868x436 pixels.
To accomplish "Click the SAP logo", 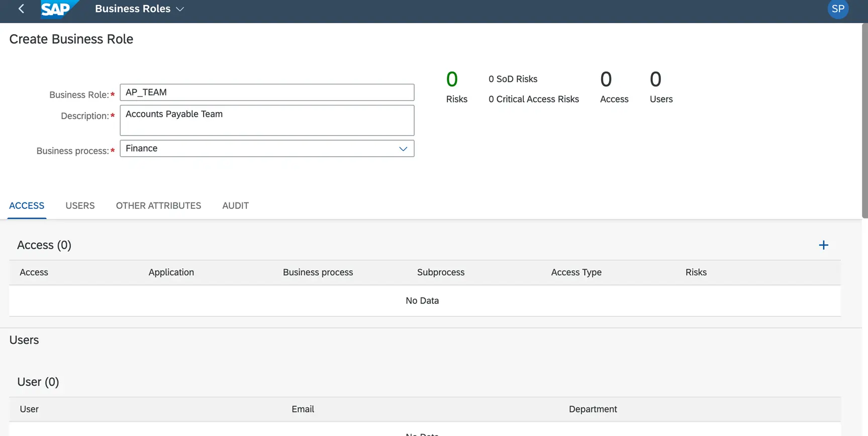I will point(57,9).
